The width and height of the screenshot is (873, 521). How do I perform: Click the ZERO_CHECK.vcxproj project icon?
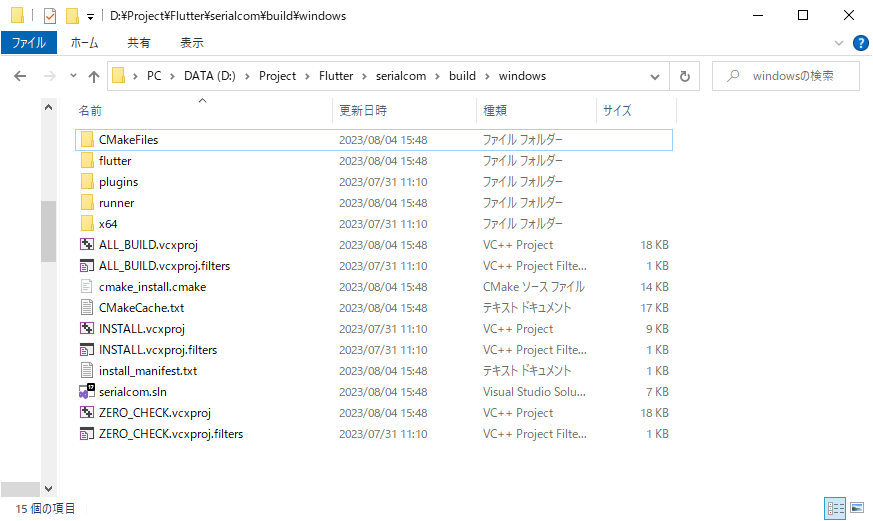[x=87, y=413]
